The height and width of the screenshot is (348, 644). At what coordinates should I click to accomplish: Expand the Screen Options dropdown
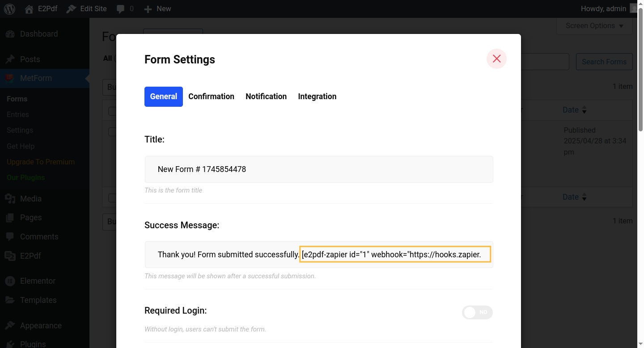pos(594,26)
